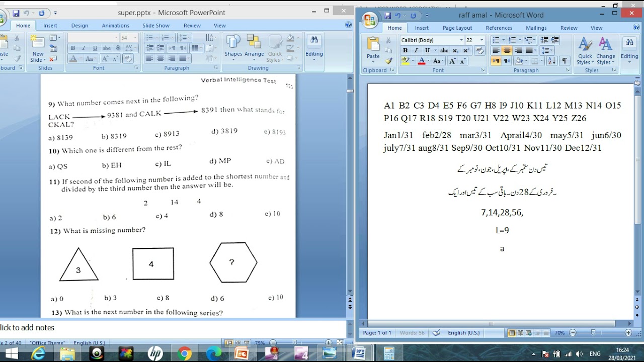
Task: Open Change Styles dropdown in Word
Action: [x=606, y=50]
